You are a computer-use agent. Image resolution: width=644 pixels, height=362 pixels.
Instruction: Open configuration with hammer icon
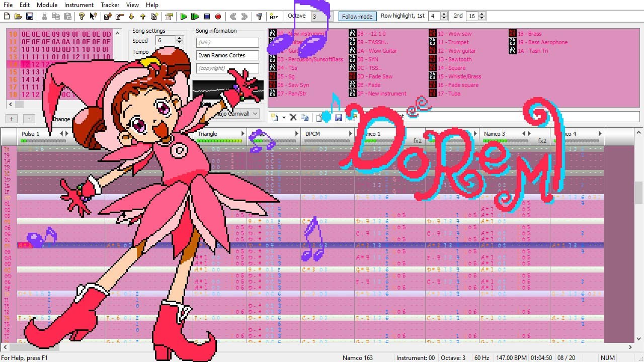pos(259,17)
